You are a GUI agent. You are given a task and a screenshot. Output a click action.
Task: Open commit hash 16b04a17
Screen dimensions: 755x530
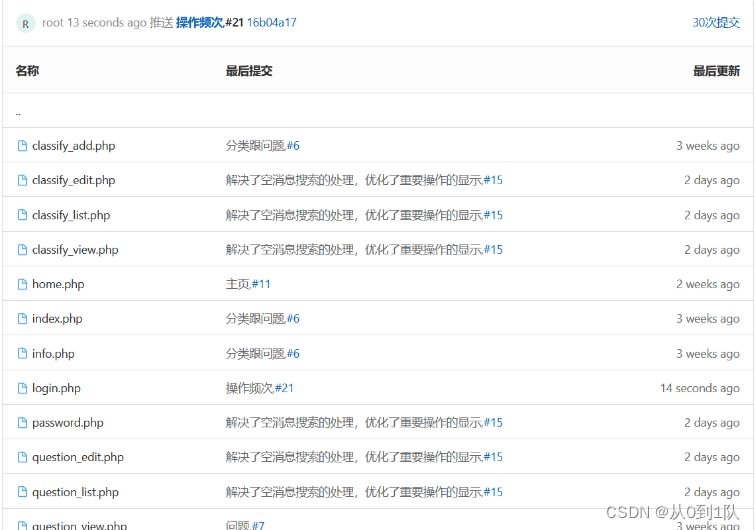pos(272,23)
